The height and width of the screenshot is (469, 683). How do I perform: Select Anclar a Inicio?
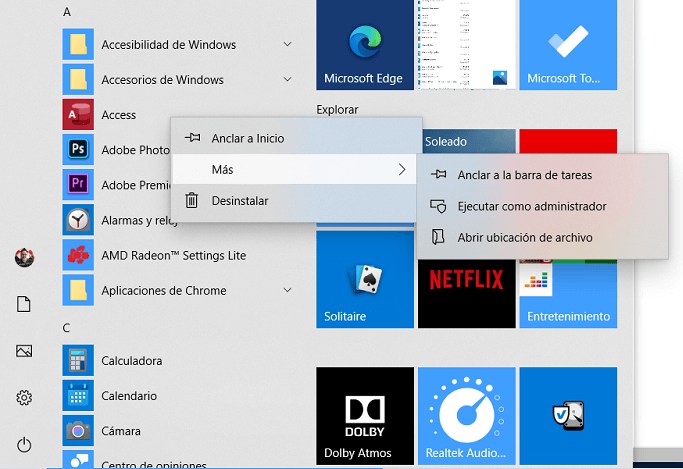[x=294, y=138]
